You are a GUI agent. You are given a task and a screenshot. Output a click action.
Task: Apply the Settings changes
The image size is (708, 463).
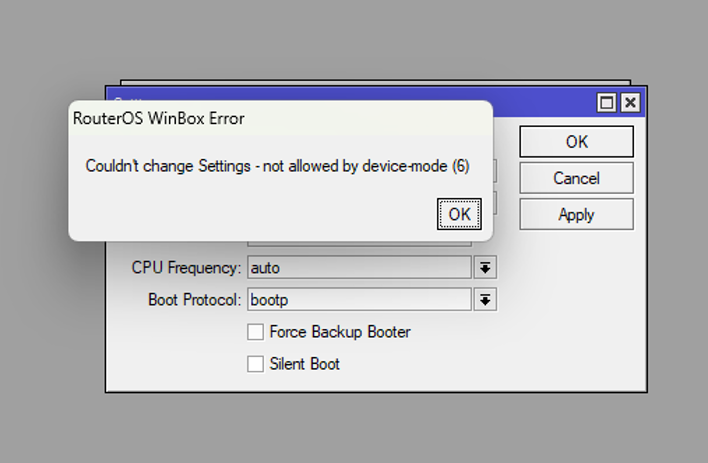(576, 214)
